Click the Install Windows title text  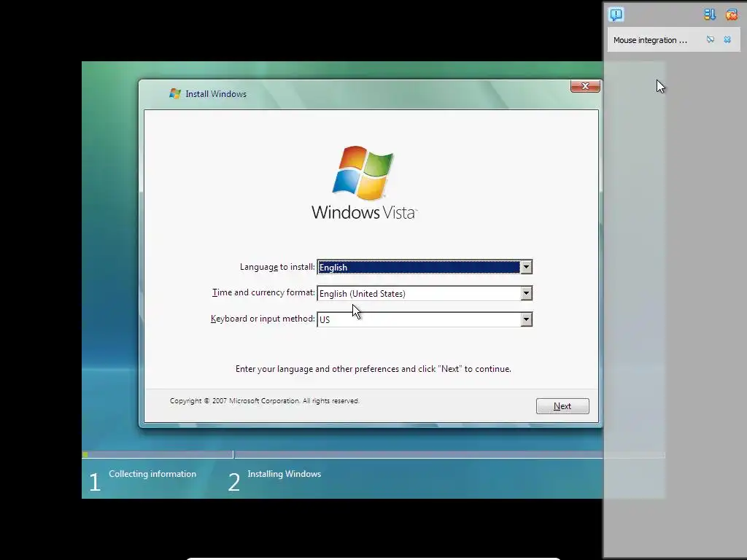point(216,94)
